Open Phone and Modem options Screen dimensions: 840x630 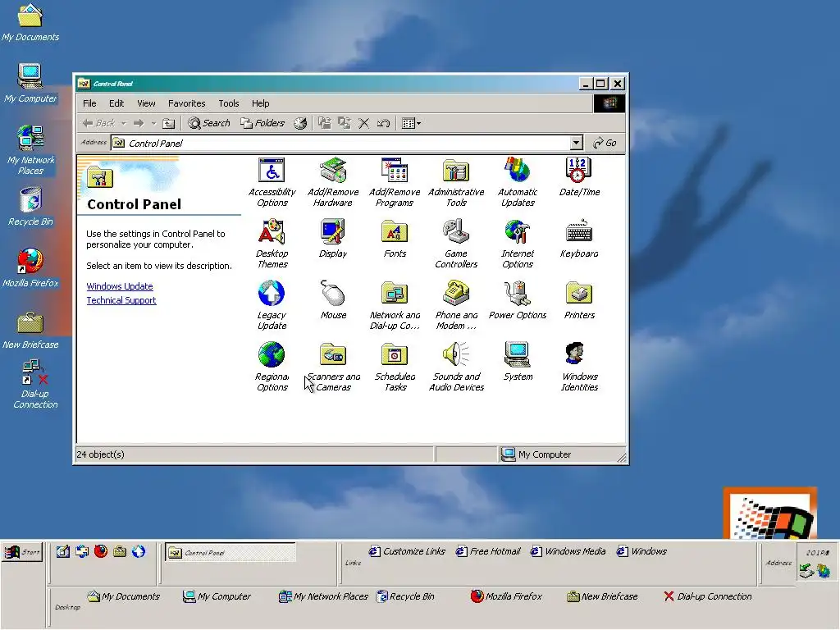coord(456,305)
